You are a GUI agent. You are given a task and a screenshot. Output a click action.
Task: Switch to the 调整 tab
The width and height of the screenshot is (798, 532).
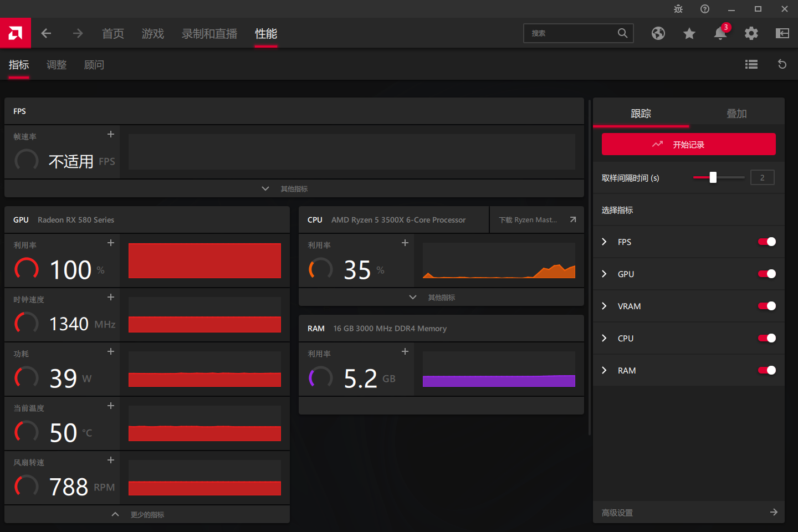coord(57,65)
